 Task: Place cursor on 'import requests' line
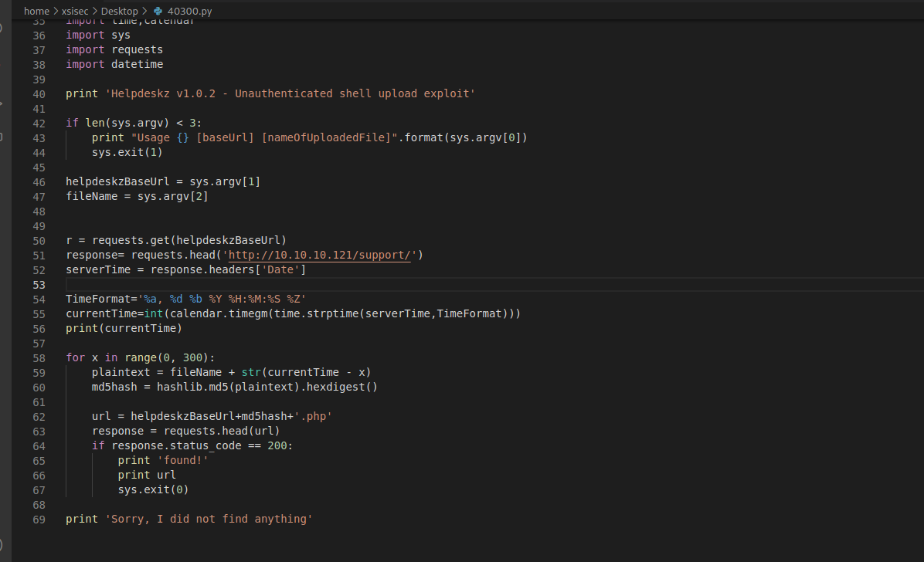tap(114, 49)
